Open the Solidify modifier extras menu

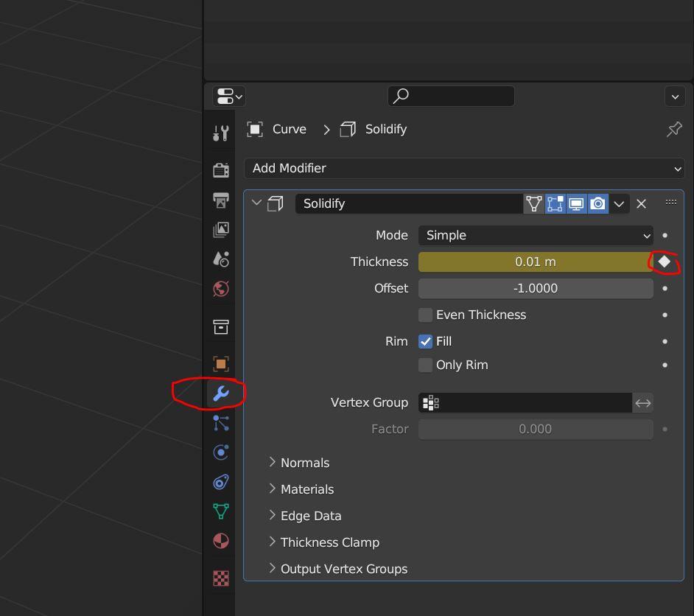click(619, 204)
